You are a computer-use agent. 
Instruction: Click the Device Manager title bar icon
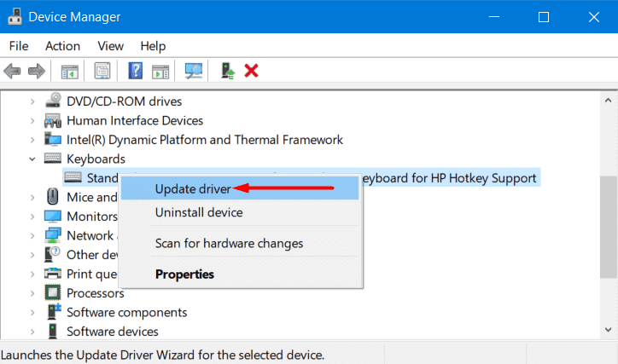coord(15,16)
